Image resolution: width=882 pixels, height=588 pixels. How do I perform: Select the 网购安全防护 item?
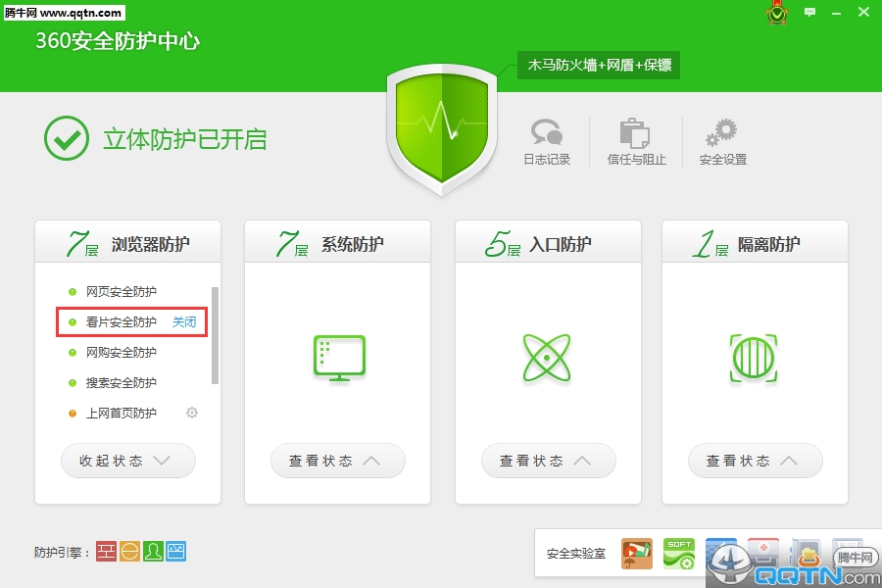pyautogui.click(x=121, y=352)
